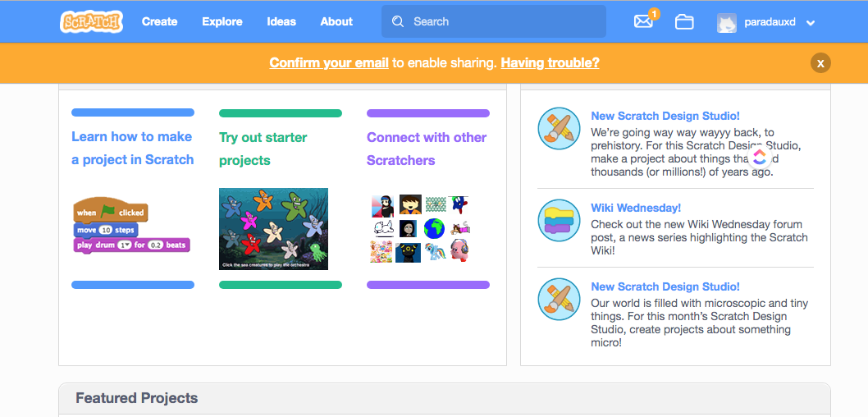Viewport: 868px width, 417px height.
Task: Open the My Stuff folder icon
Action: point(684,22)
